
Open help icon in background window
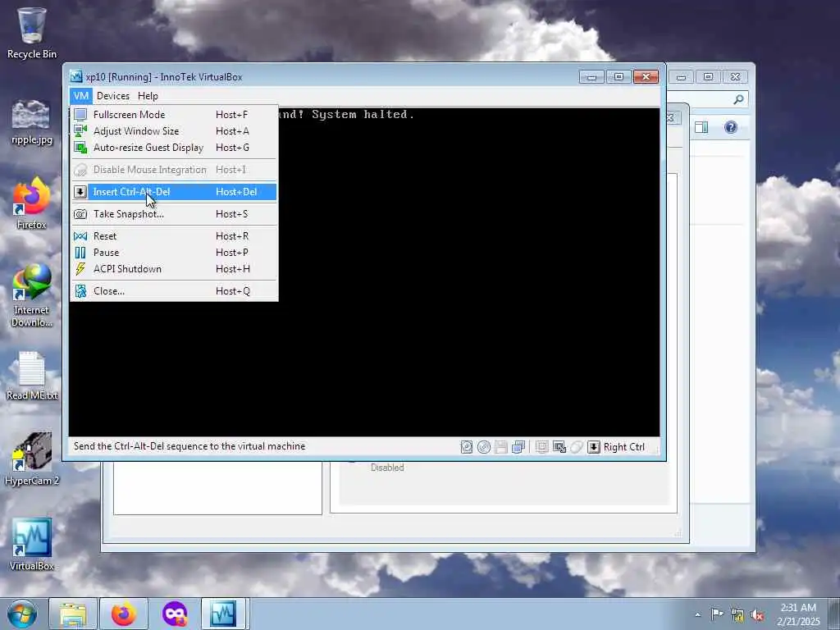point(731,127)
